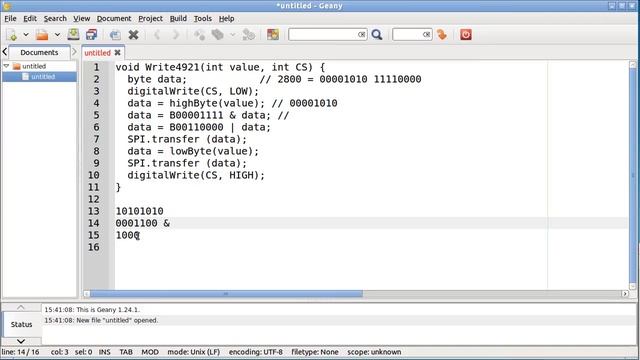This screenshot has width=640, height=360.
Task: Click the Jump to line icon
Action: 442,35
